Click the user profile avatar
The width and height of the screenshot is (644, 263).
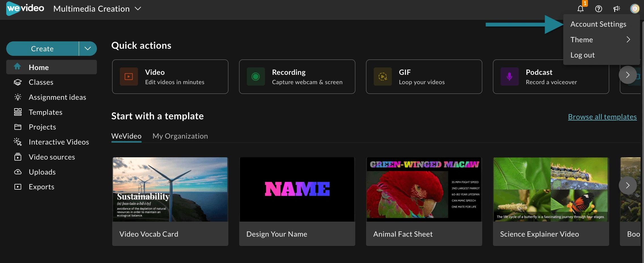pos(635,9)
